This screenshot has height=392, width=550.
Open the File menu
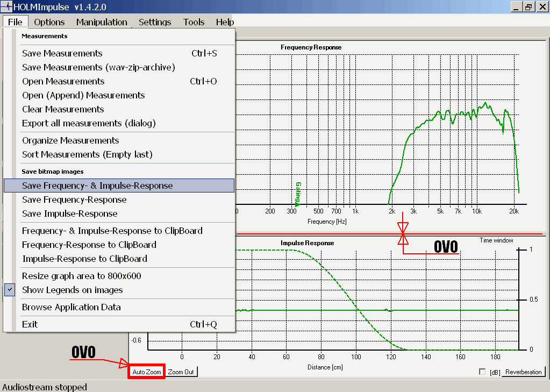coord(15,22)
